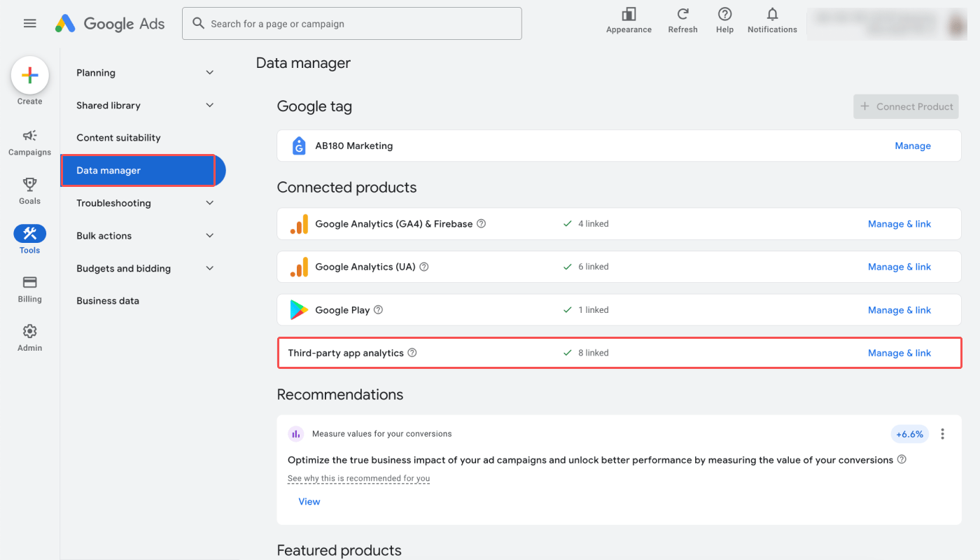Open the Appearance settings

629,20
